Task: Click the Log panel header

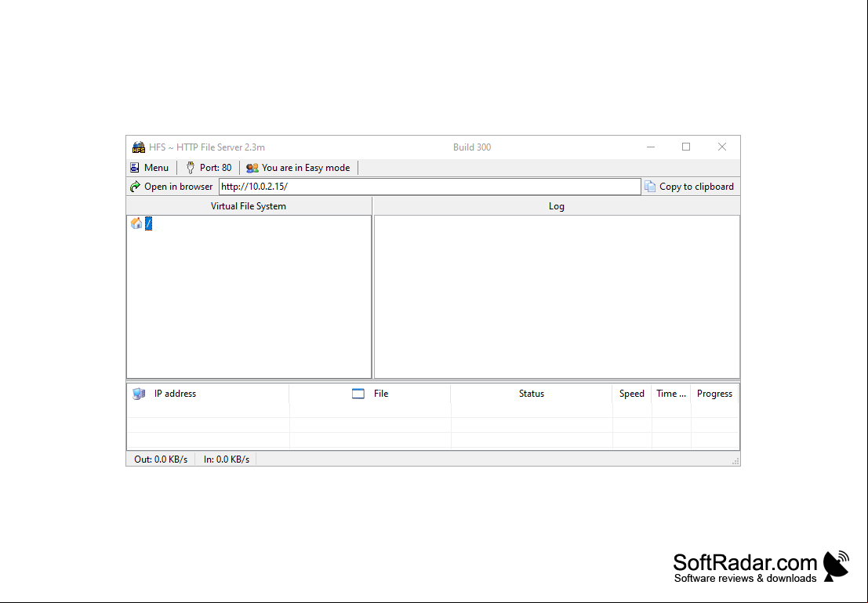Action: 557,206
